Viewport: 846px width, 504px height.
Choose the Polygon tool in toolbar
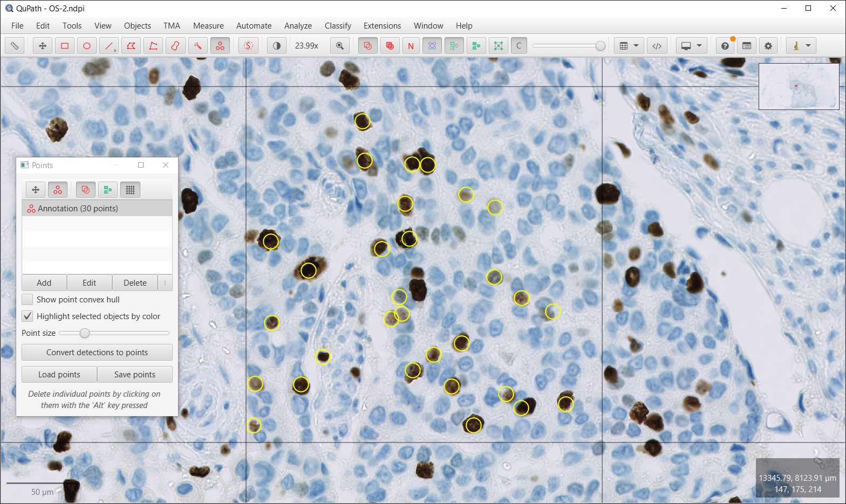pyautogui.click(x=131, y=46)
